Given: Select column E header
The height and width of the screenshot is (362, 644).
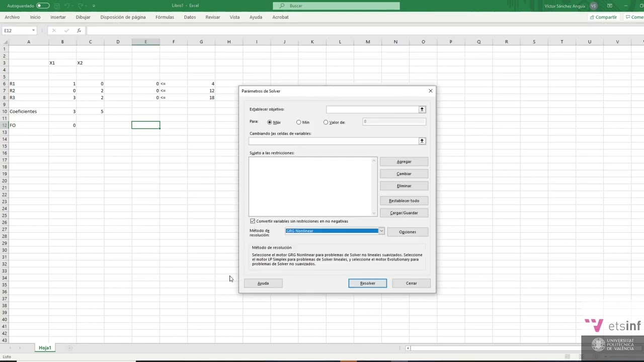Looking at the screenshot, I should tap(146, 42).
